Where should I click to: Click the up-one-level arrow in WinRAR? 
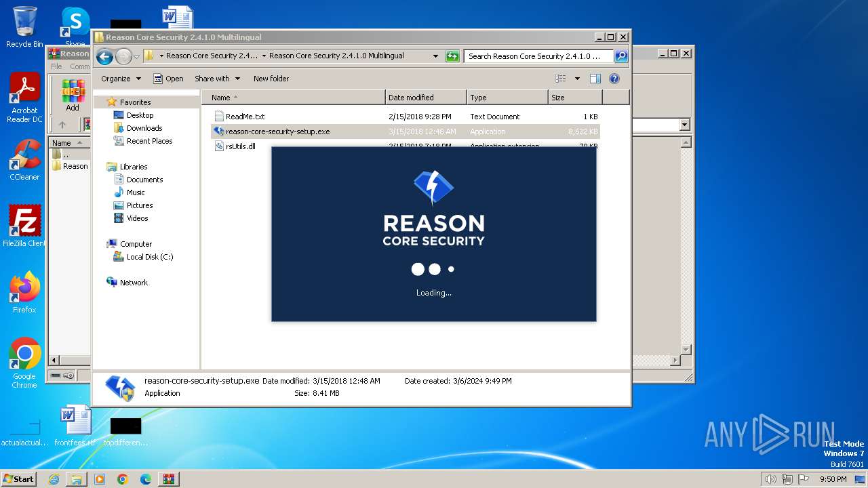[62, 125]
